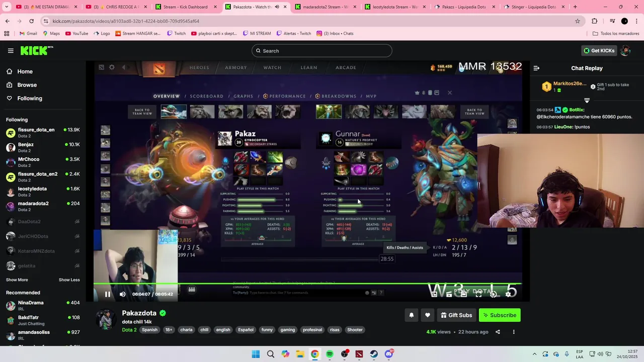Click Show Less under Following
644x362 pixels.
pyautogui.click(x=69, y=280)
